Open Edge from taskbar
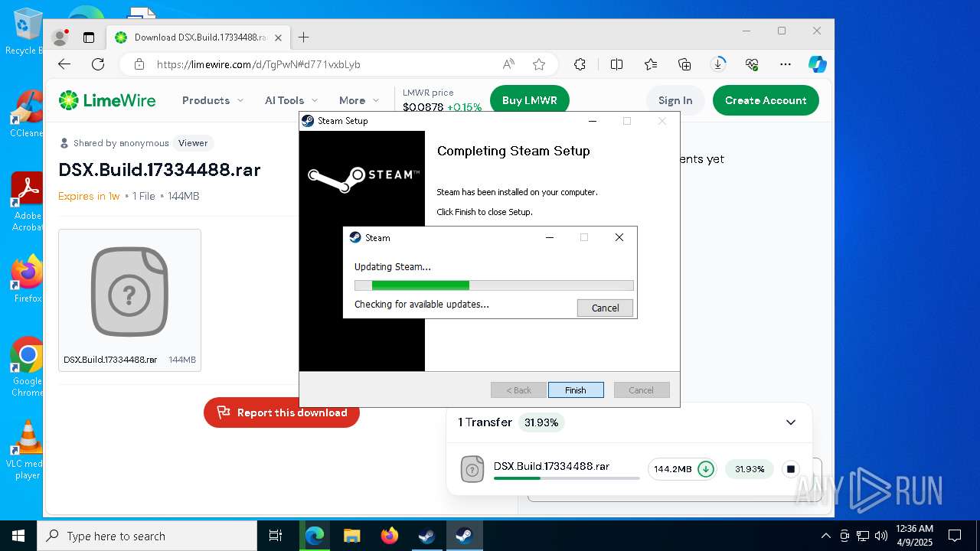Screen dimensions: 980x551 (x=315, y=536)
